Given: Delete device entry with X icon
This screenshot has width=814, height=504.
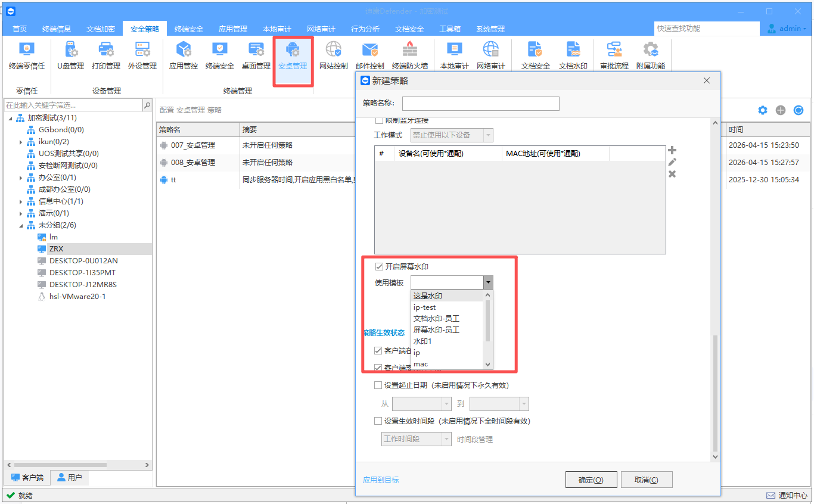Looking at the screenshot, I should pyautogui.click(x=672, y=174).
